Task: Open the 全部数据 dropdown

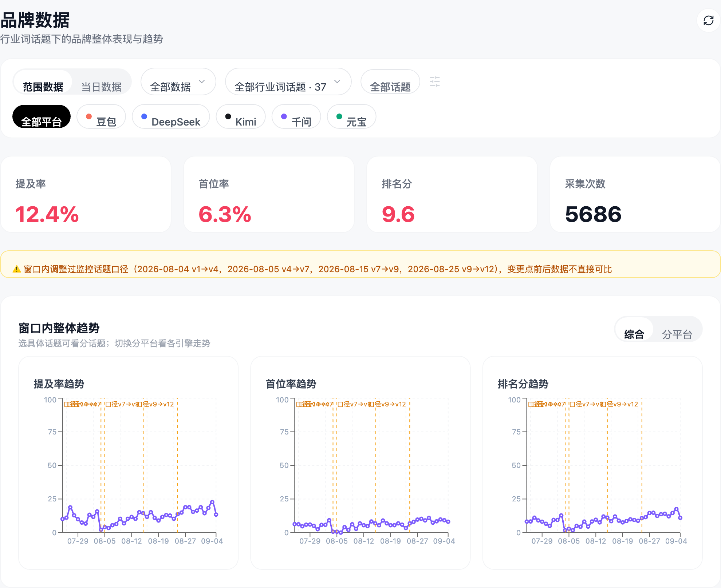Action: (x=178, y=82)
